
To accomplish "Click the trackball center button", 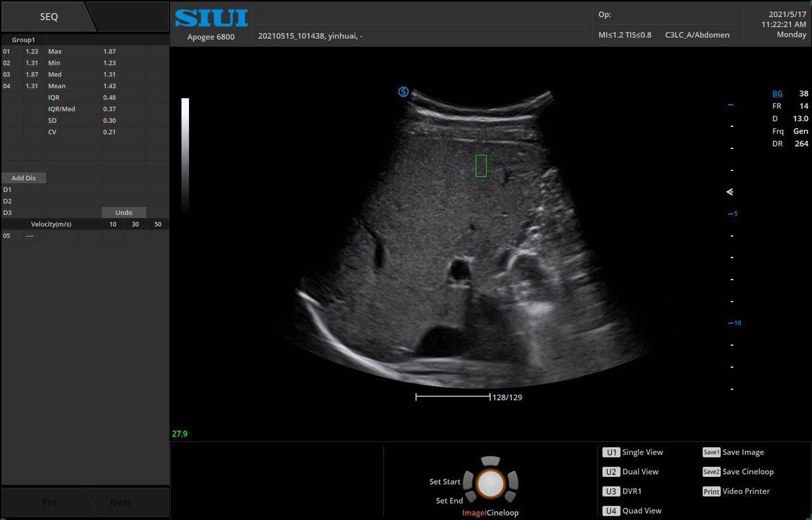I will coord(490,484).
